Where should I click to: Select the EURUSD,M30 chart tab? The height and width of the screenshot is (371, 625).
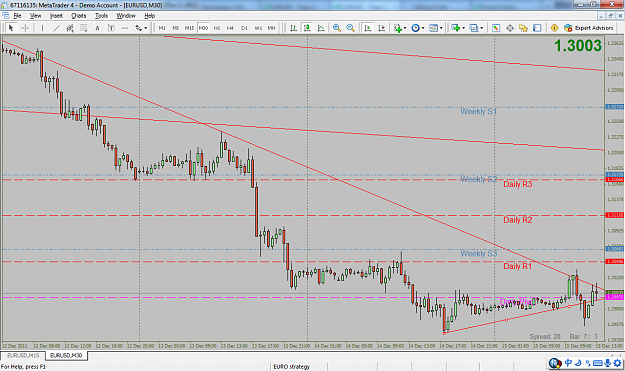[66, 355]
